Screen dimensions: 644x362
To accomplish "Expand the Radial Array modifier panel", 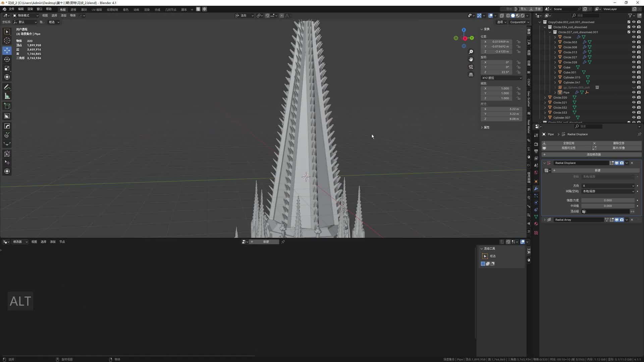I will pos(545,220).
